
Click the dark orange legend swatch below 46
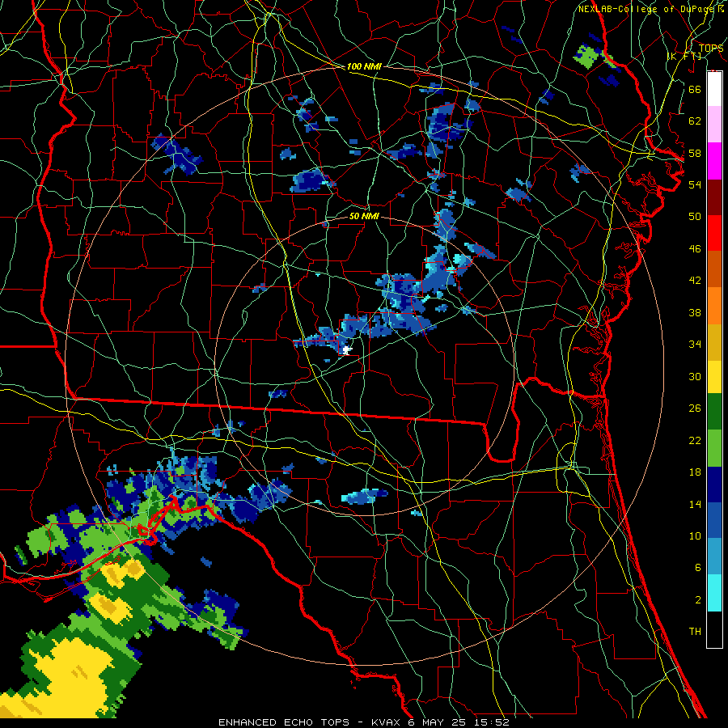(714, 269)
